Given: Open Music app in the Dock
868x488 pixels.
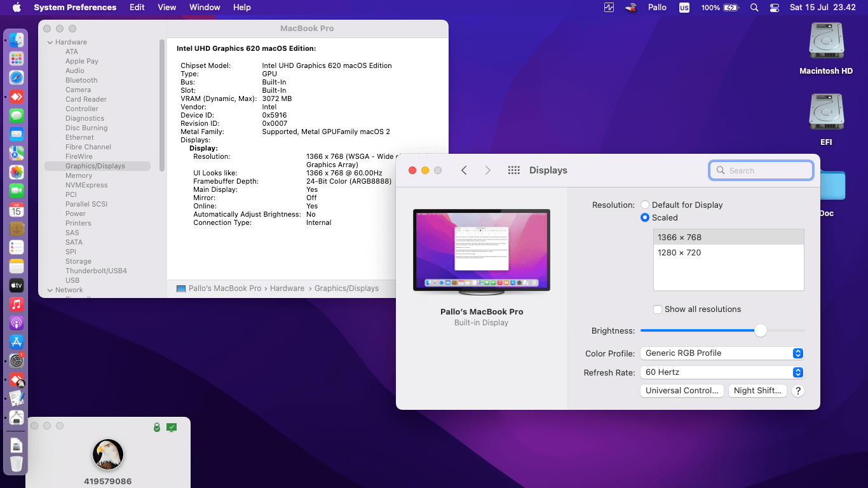Looking at the screenshot, I should coord(17,304).
